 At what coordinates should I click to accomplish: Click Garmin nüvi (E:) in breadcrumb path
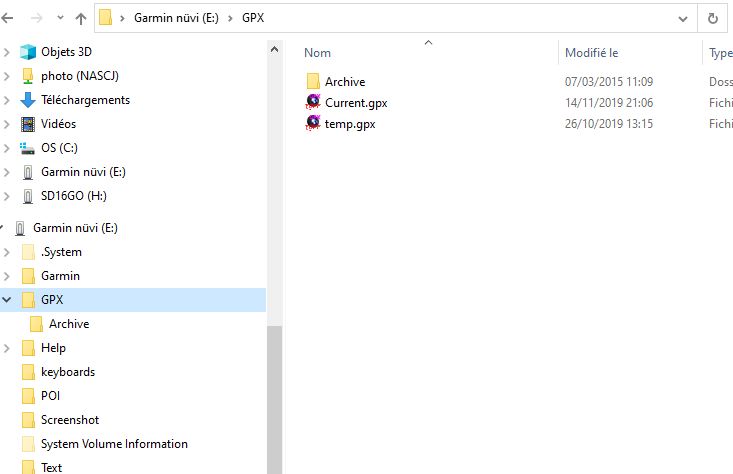tap(176, 18)
